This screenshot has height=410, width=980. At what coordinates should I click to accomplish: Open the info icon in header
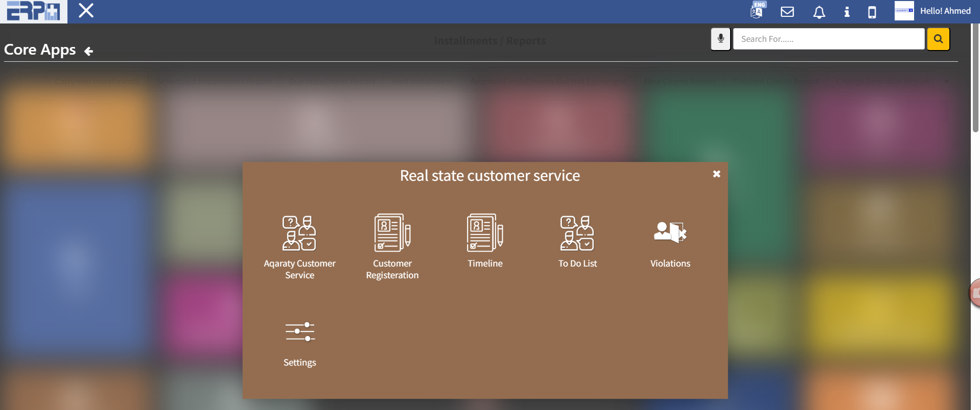click(x=847, y=12)
